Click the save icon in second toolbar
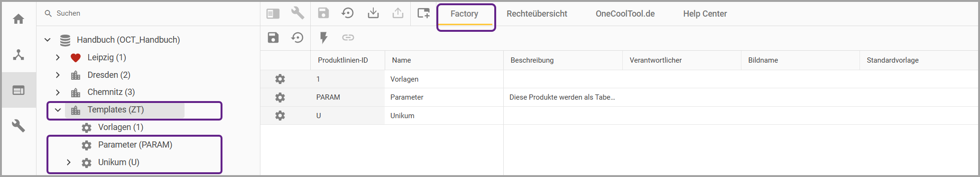The height and width of the screenshot is (177, 980). point(273,37)
